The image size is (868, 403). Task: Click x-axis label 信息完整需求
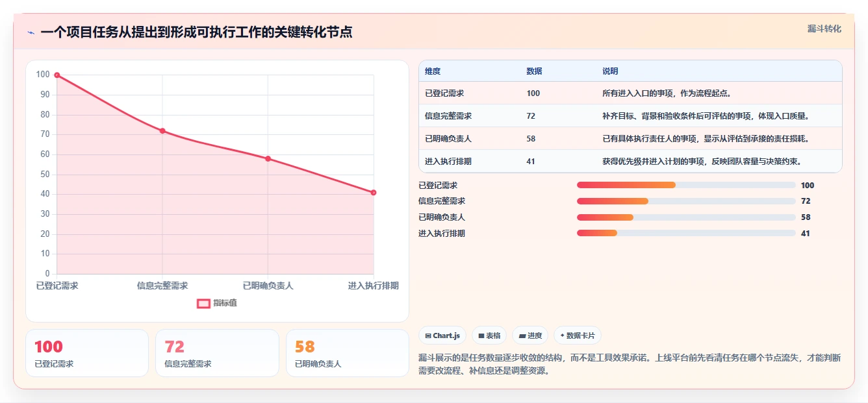point(162,286)
